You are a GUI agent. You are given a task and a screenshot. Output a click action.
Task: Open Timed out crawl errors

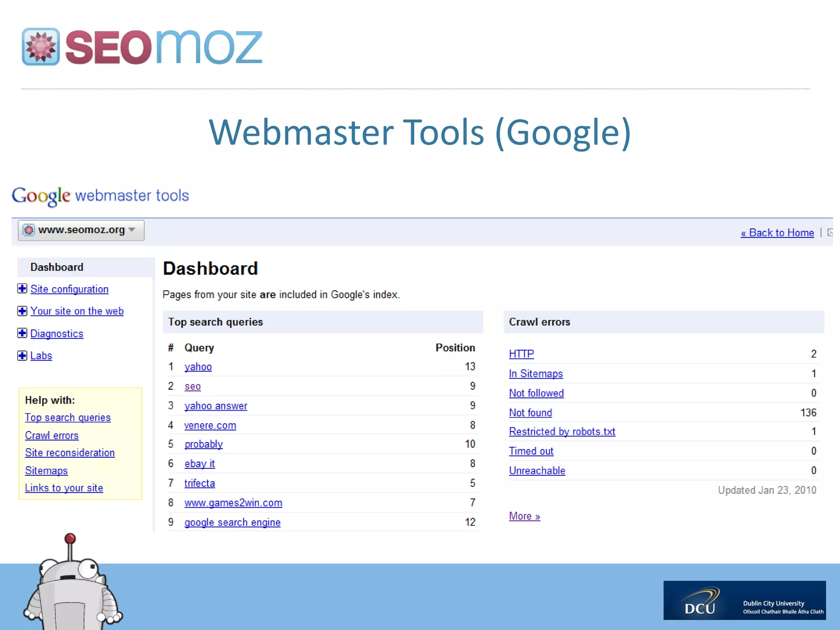point(531,451)
